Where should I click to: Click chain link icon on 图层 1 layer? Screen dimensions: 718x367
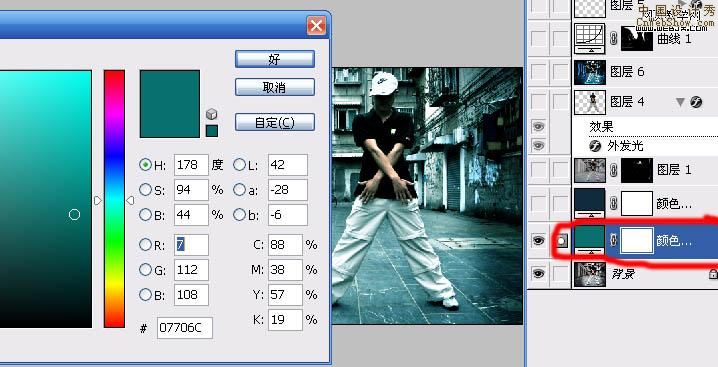click(x=614, y=170)
